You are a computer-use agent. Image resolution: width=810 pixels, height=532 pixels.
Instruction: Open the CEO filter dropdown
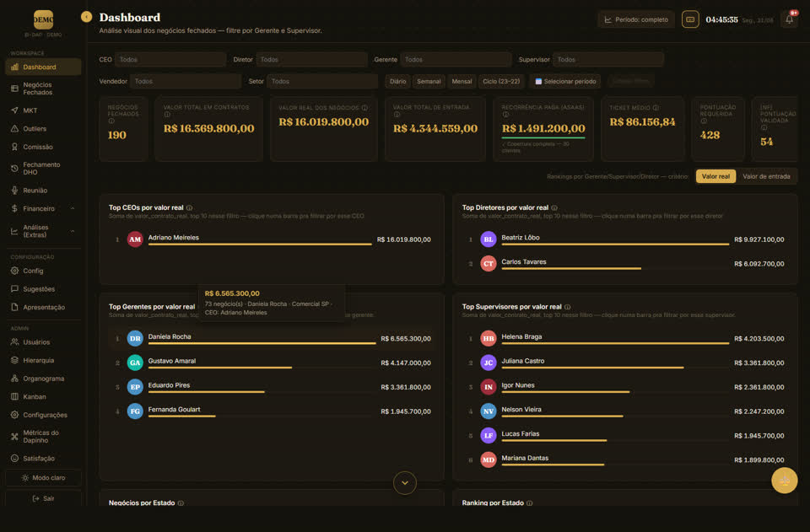click(x=170, y=59)
